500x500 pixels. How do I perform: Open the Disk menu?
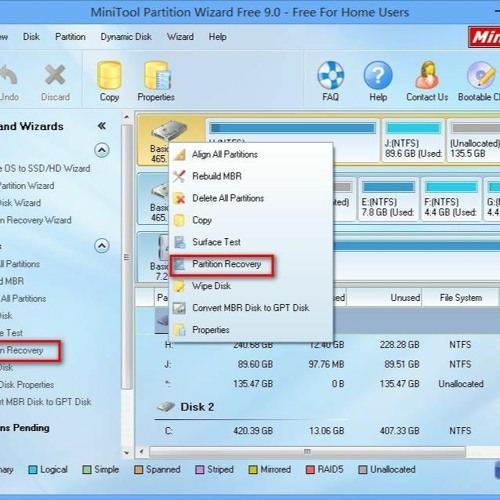point(31,37)
